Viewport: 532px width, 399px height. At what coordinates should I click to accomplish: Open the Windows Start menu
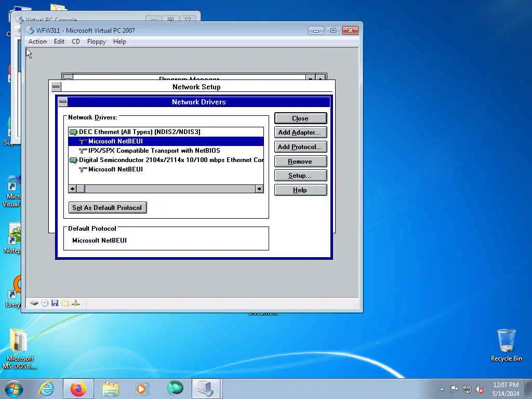(14, 389)
